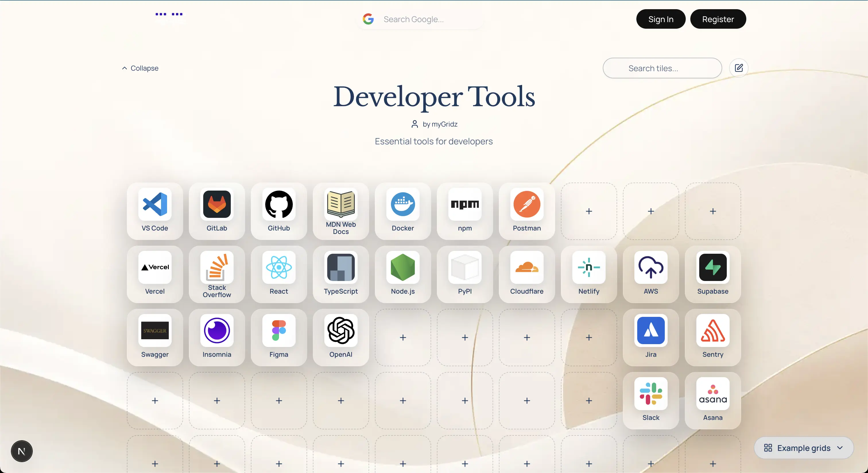Click the Essential tools for developers description
Screen dimensions: 868x473
coord(434,141)
